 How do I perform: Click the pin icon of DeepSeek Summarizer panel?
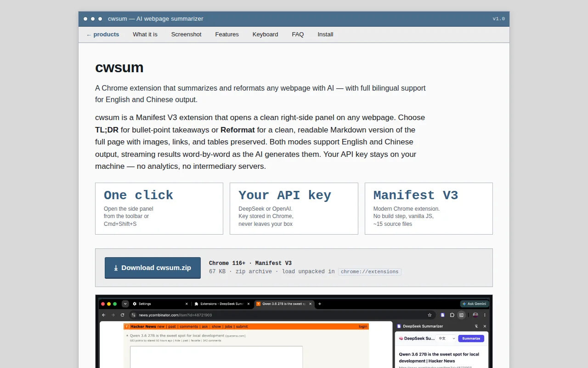pyautogui.click(x=476, y=326)
